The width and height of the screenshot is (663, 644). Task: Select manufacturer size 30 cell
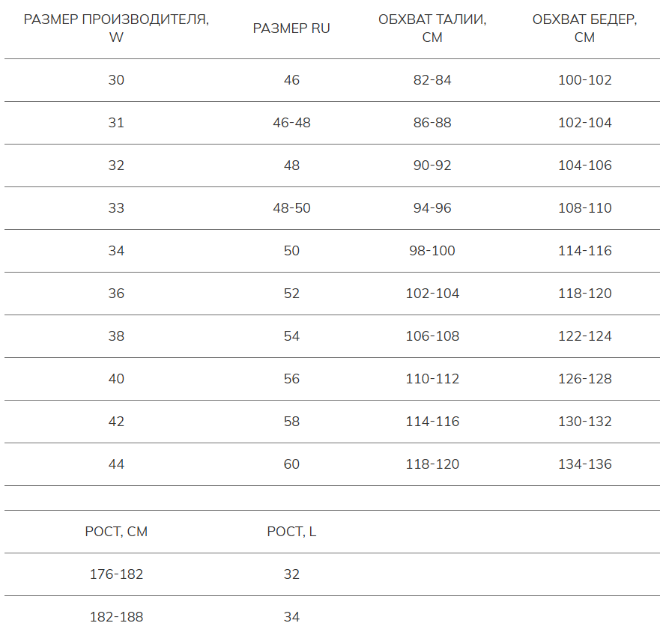click(x=116, y=80)
